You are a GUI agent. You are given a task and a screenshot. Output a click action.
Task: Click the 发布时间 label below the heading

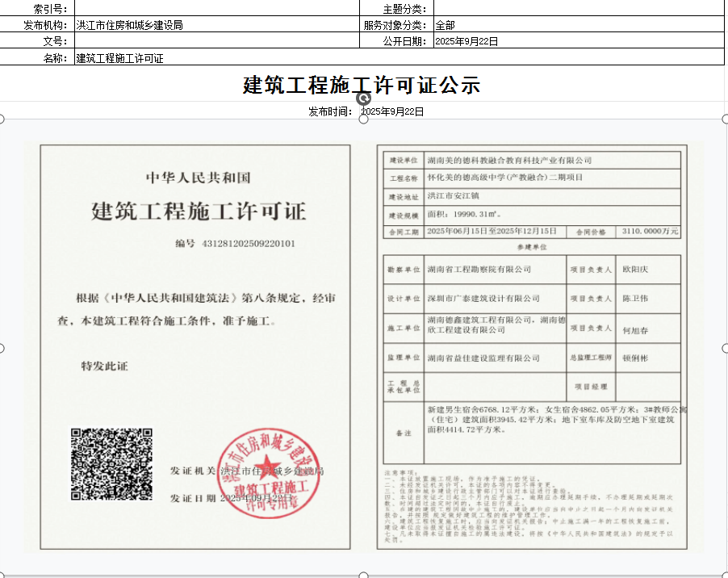tap(329, 111)
